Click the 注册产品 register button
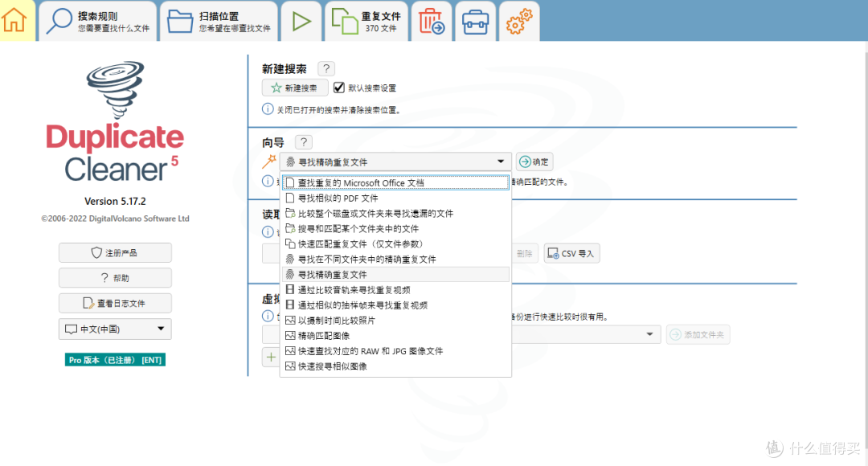Viewport: 868px width, 466px height. click(115, 253)
